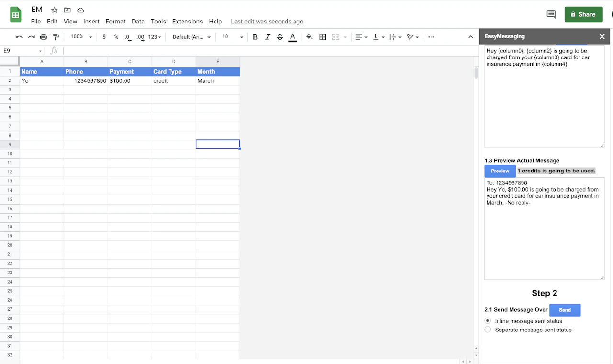The width and height of the screenshot is (613, 364).
Task: Open the Format menu
Action: point(115,22)
